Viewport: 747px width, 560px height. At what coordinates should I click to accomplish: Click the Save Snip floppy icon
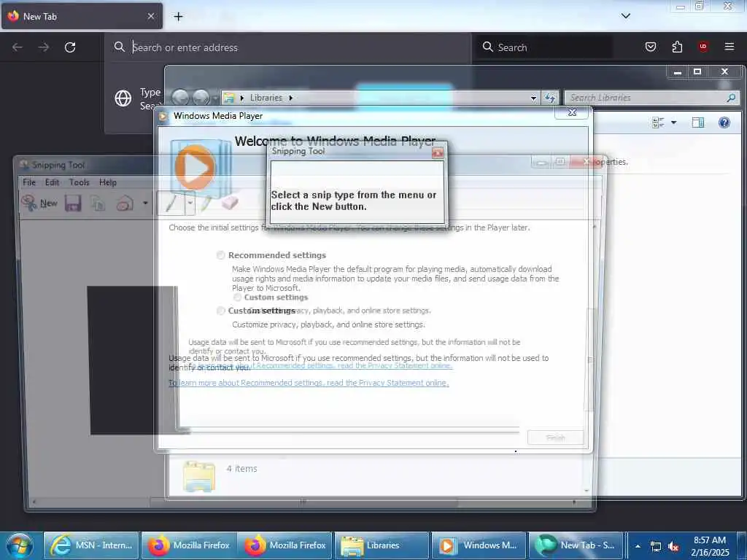pos(73,204)
